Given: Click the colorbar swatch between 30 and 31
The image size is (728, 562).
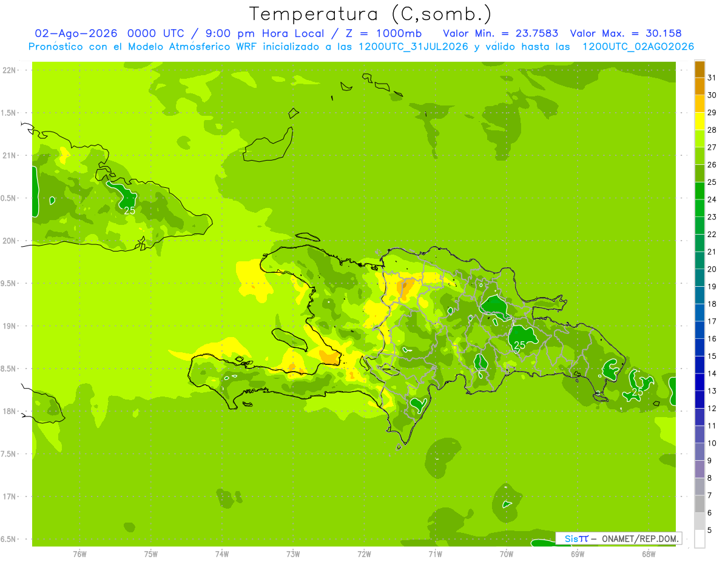Looking at the screenshot, I should [x=699, y=87].
